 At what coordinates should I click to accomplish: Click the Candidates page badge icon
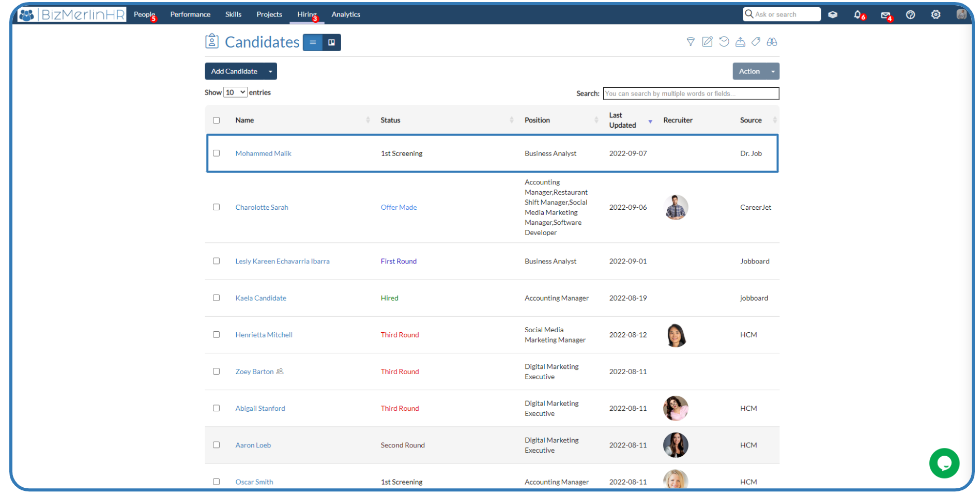tap(212, 41)
